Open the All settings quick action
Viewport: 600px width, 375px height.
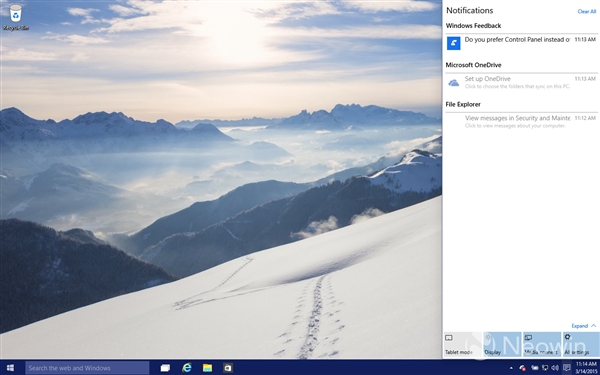(580, 345)
